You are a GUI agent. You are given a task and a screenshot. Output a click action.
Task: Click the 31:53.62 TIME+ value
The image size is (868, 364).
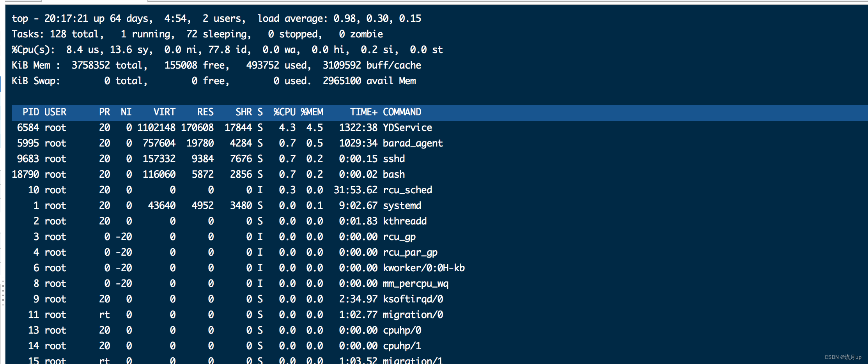pos(356,190)
